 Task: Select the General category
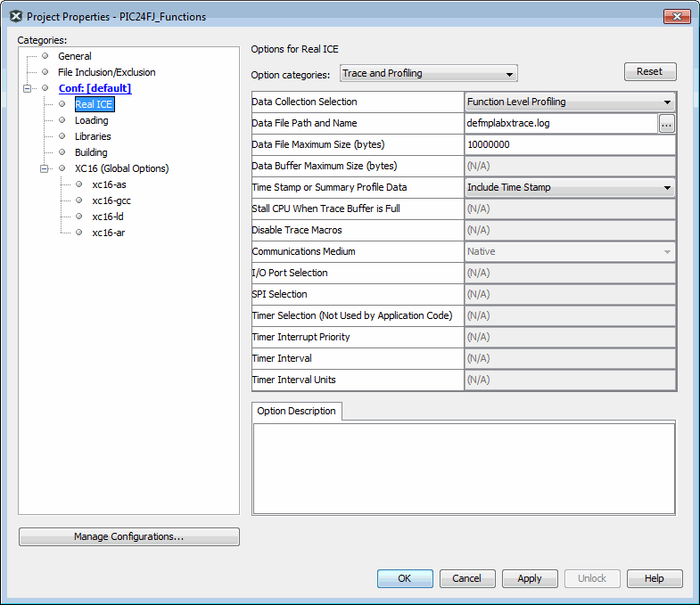pos(75,56)
